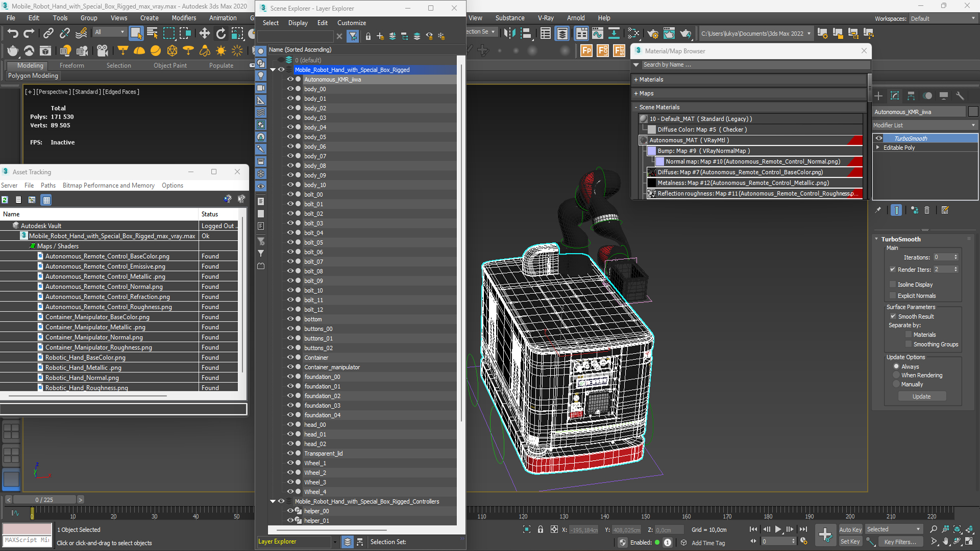The width and height of the screenshot is (980, 551).
Task: Click Play animation button
Action: click(x=778, y=530)
